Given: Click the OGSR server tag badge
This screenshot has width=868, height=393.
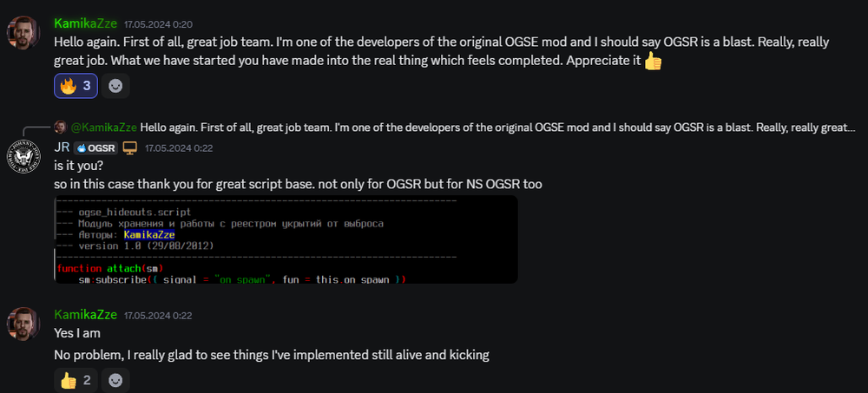Looking at the screenshot, I should pyautogui.click(x=96, y=147).
